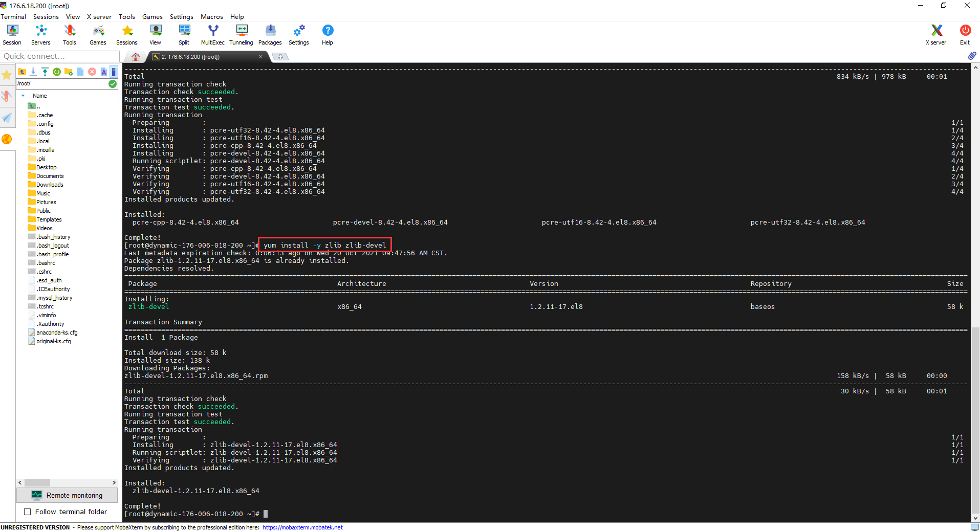Click the Remote monitoring button
Screen dimensions: 980x532
click(x=67, y=495)
